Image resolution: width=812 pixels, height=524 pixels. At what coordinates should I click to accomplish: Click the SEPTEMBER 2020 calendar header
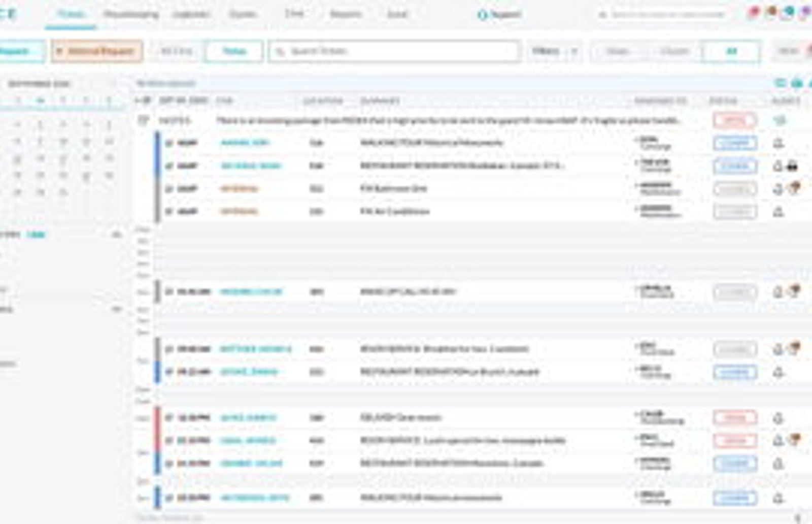click(39, 84)
